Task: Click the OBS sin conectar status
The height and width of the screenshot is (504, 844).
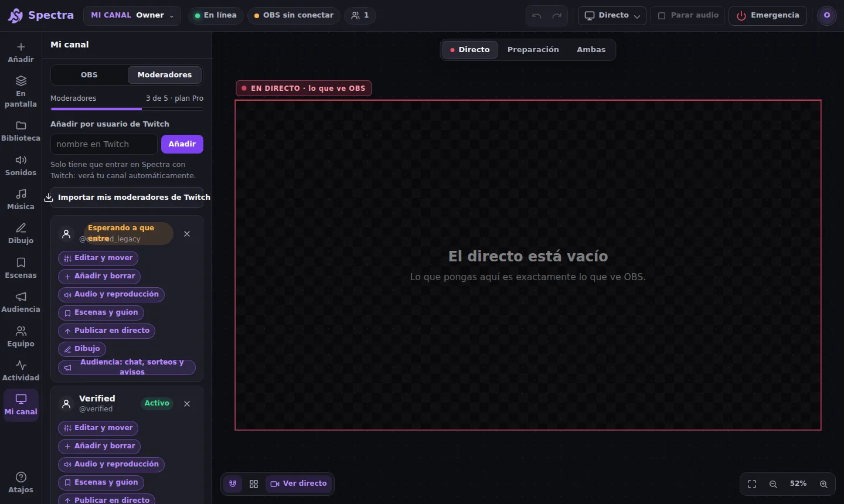Action: tap(294, 15)
